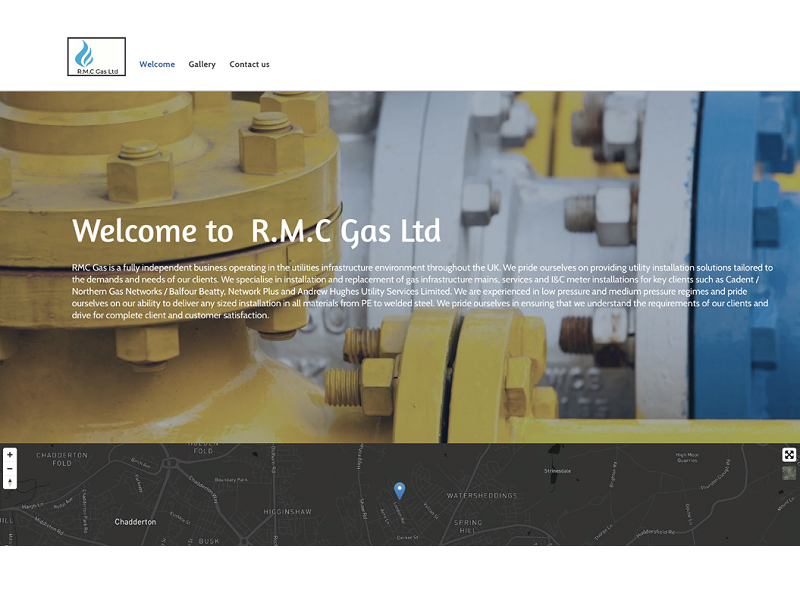
Task: Click the blue location pin on map
Action: [399, 490]
